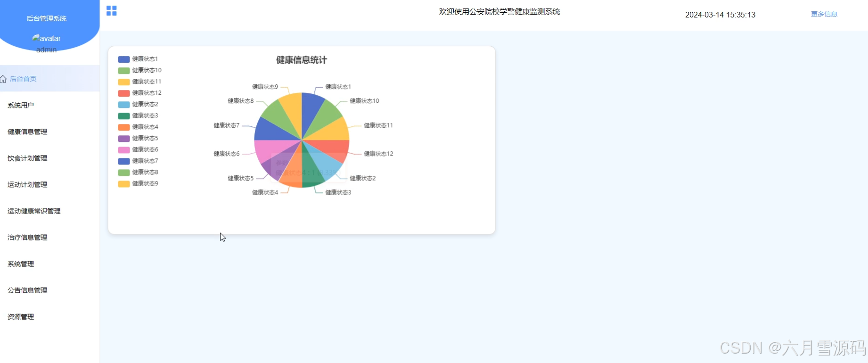Viewport: 868px width, 363px height.
Task: Toggle legend swatch for 健康状态12
Action: [124, 93]
